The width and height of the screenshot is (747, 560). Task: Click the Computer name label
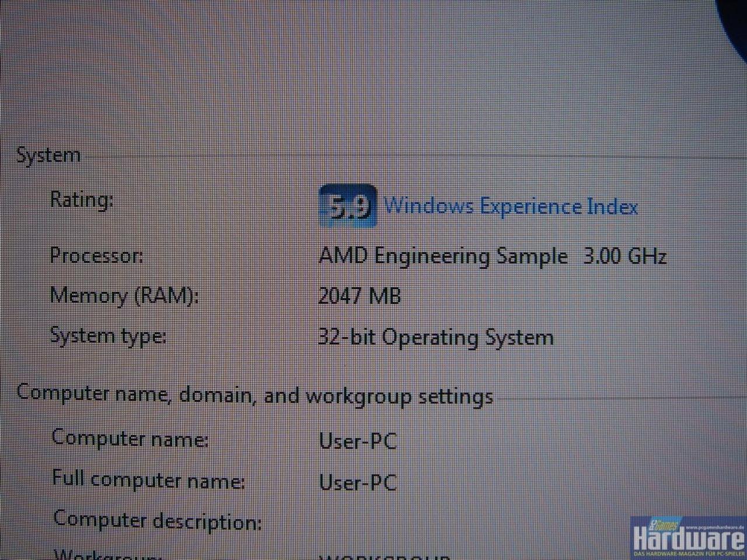[130, 437]
